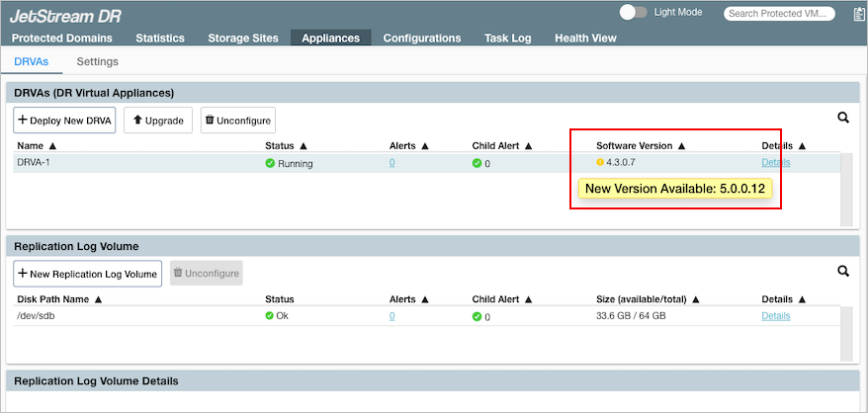Open Details link for /dev/sdb
This screenshot has height=413, width=868.
pos(775,316)
